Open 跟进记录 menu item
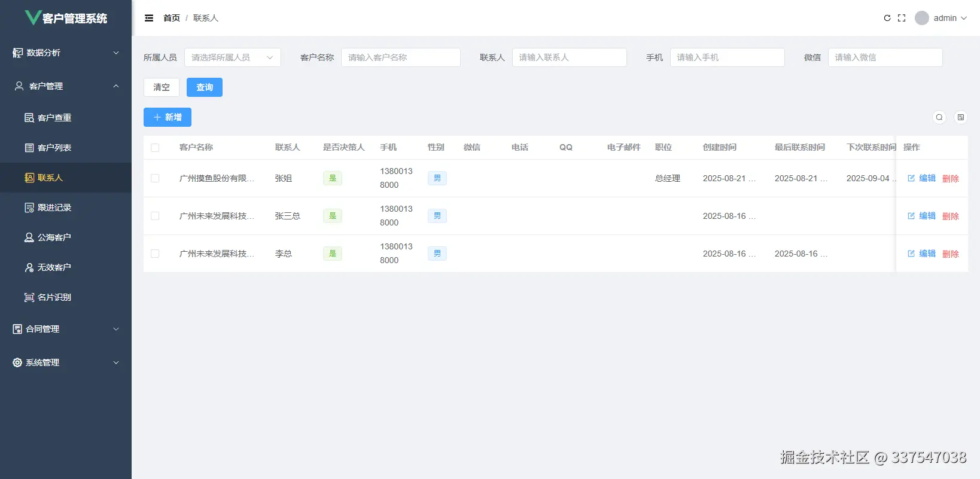The image size is (980, 479). pos(66,208)
